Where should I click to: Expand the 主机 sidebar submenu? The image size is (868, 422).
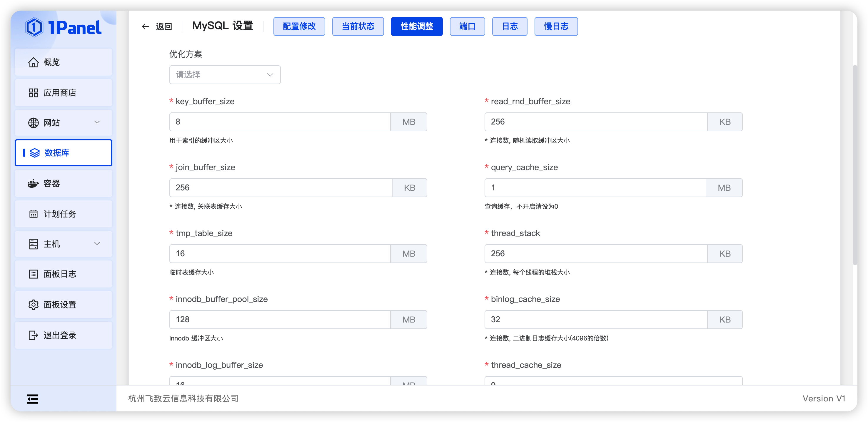tap(97, 244)
